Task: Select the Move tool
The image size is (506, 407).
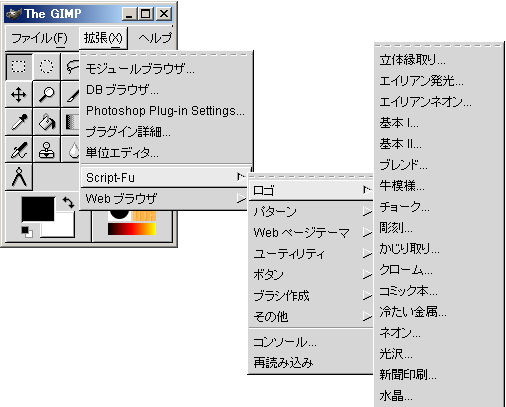Action: click(19, 94)
